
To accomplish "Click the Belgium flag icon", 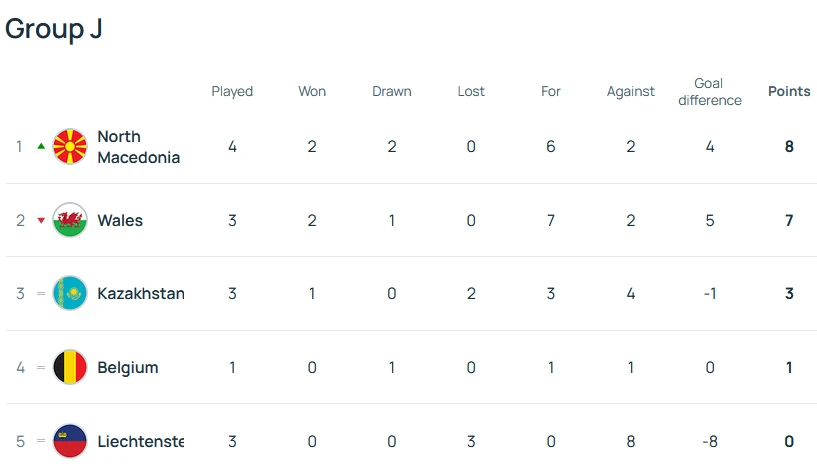I will click(70, 367).
